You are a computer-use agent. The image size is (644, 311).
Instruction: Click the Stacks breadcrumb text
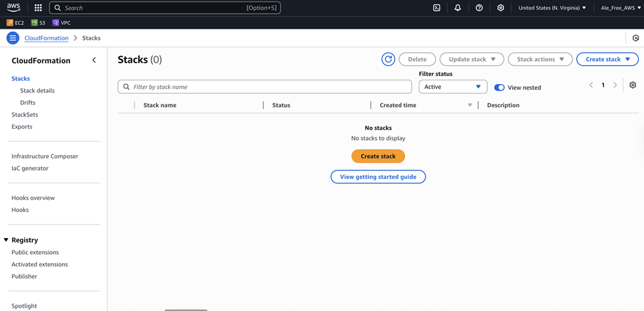point(91,38)
